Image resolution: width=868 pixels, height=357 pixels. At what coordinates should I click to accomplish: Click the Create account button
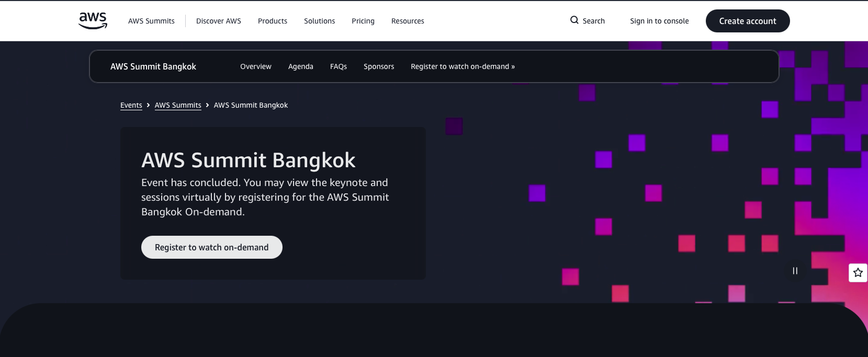[x=748, y=21]
